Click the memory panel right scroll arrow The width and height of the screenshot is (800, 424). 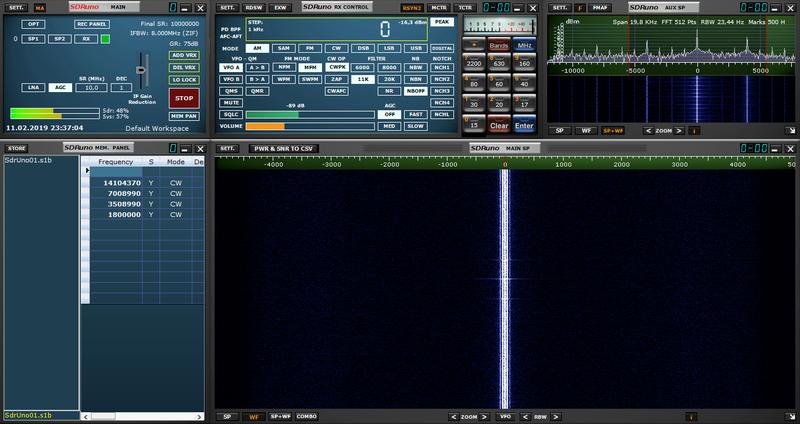pos(199,417)
